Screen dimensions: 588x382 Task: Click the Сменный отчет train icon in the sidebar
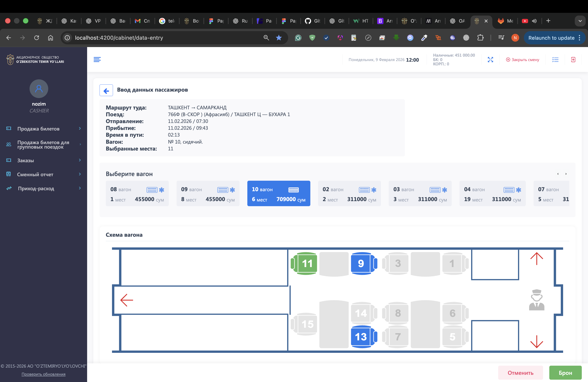[x=8, y=174]
